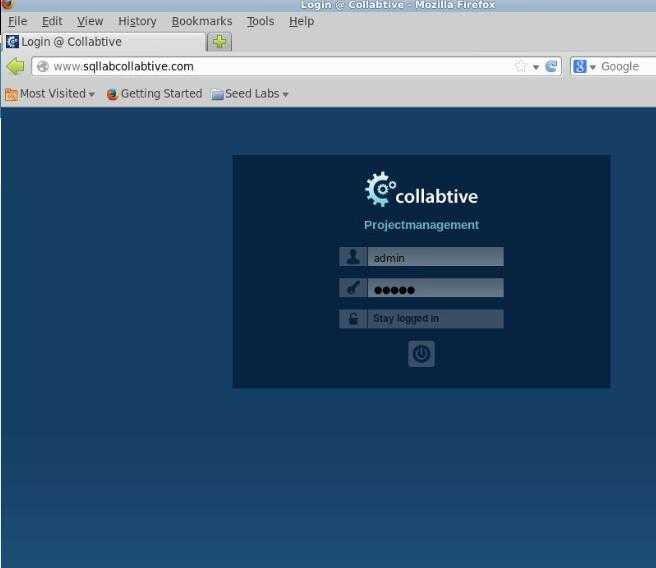Click the key icon beside password
The height and width of the screenshot is (568, 656).
(353, 288)
